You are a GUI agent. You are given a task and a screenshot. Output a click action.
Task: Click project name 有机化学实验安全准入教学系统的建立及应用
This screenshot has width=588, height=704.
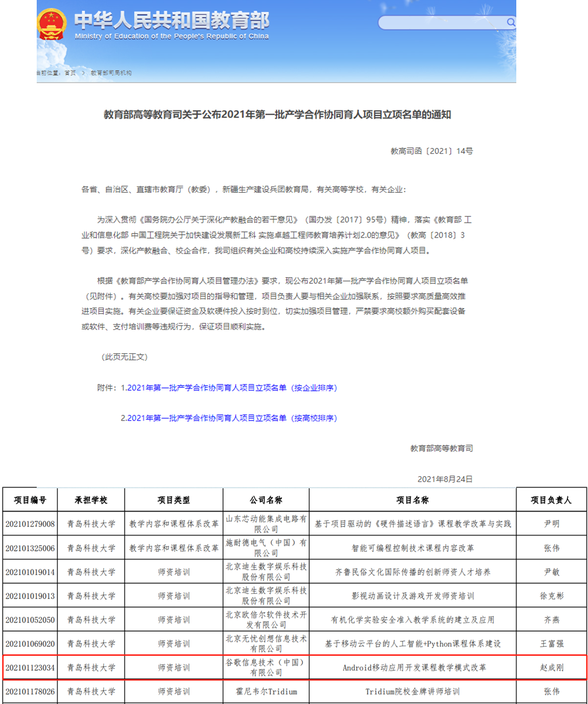point(412,620)
